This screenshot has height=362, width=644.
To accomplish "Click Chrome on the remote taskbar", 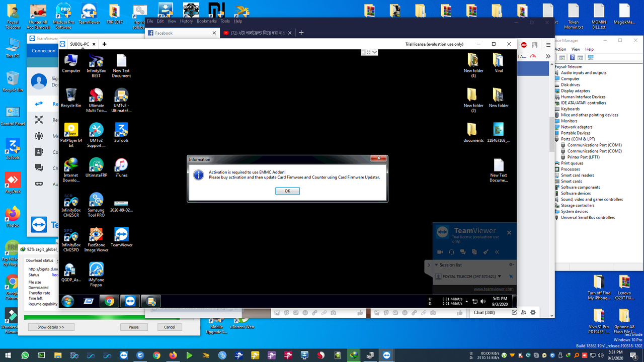I will click(x=109, y=301).
